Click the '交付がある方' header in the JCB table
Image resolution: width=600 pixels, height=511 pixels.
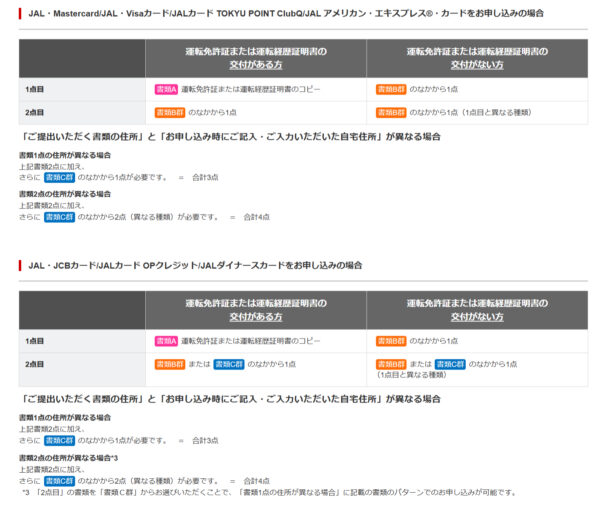[256, 310]
